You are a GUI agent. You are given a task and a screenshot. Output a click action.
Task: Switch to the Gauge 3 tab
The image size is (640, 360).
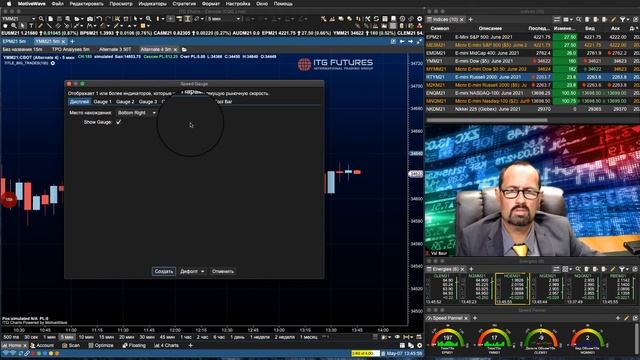pyautogui.click(x=147, y=102)
